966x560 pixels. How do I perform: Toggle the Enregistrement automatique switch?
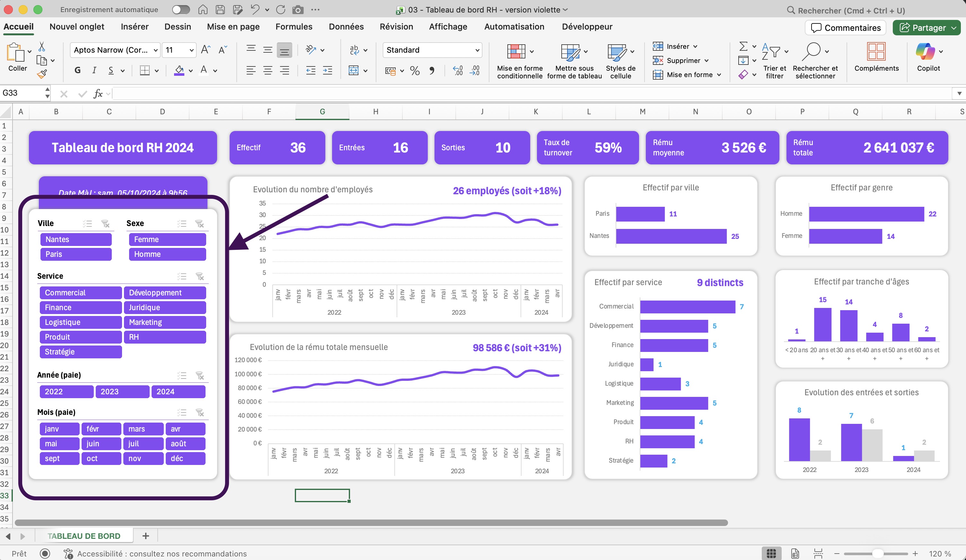pyautogui.click(x=180, y=10)
